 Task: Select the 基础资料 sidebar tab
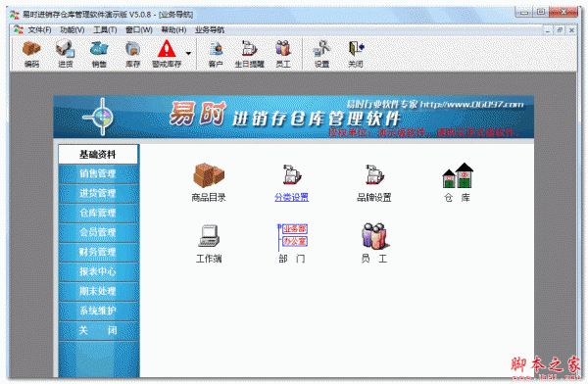[x=98, y=154]
